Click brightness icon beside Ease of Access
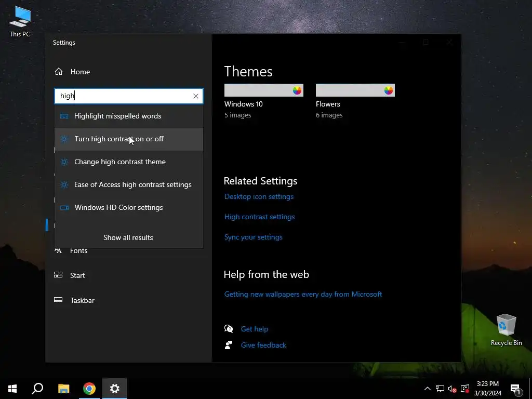The width and height of the screenshot is (532, 399). point(64,184)
